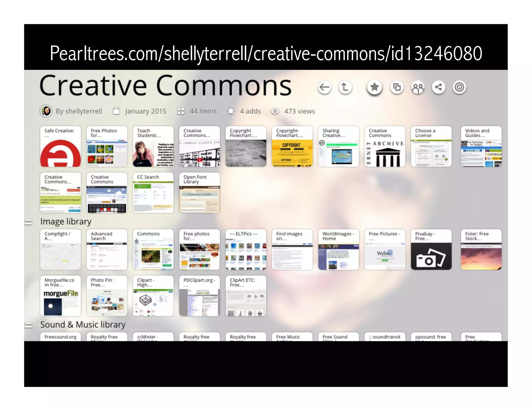Image resolution: width=532 pixels, height=411 pixels.
Task: Click shellyterrell's profile avatar
Action: 46,111
